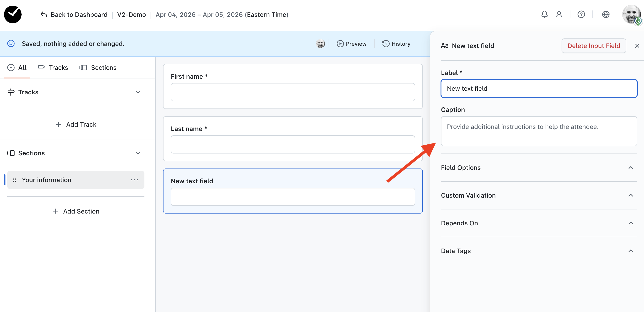
Task: Collapse the Tracks group chevron
Action: (138, 92)
